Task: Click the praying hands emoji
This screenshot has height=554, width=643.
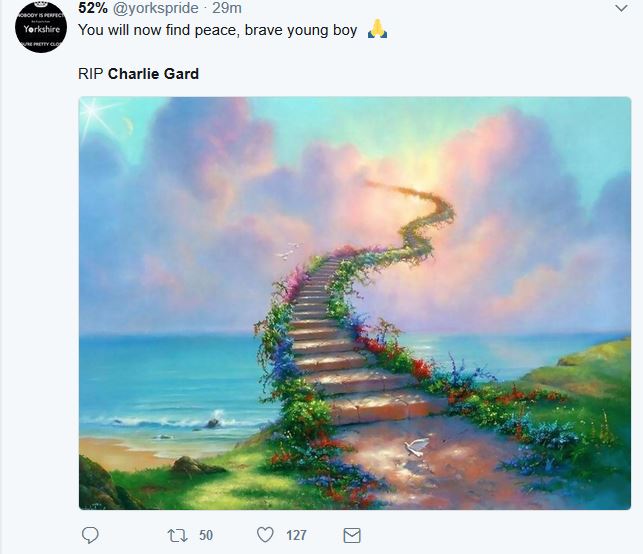Action: point(377,30)
